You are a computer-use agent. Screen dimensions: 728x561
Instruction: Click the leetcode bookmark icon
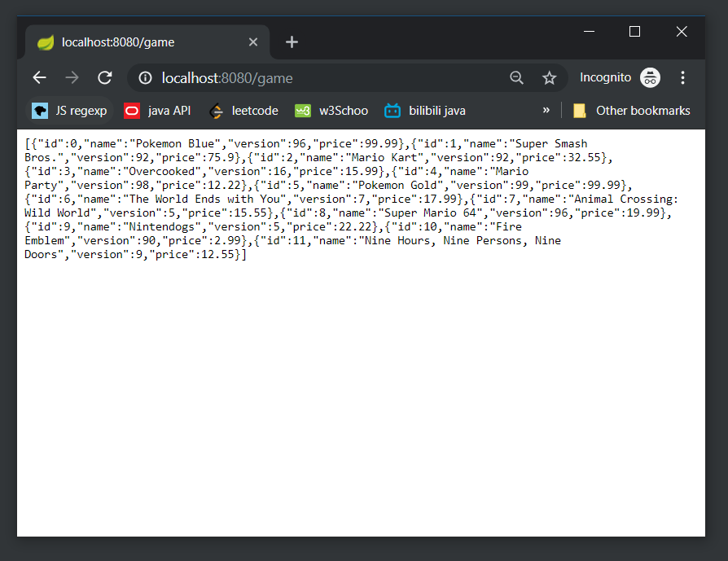pos(216,111)
